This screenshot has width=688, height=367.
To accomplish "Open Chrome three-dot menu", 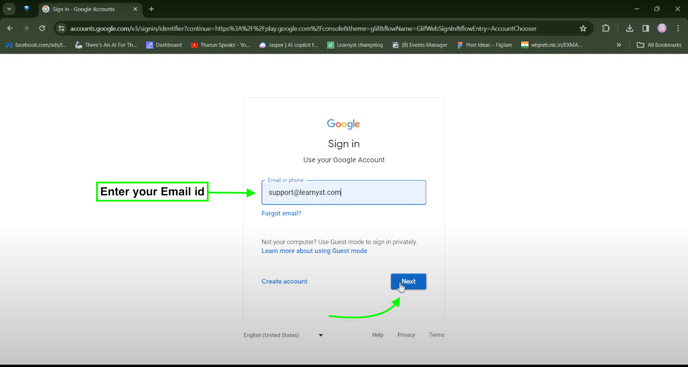I will coord(678,29).
